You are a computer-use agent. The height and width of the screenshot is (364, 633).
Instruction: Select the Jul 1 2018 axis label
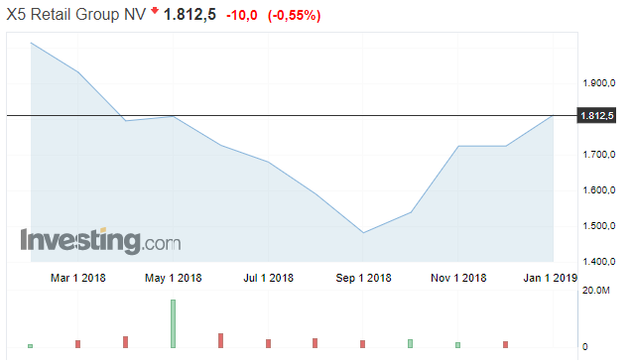click(x=269, y=278)
